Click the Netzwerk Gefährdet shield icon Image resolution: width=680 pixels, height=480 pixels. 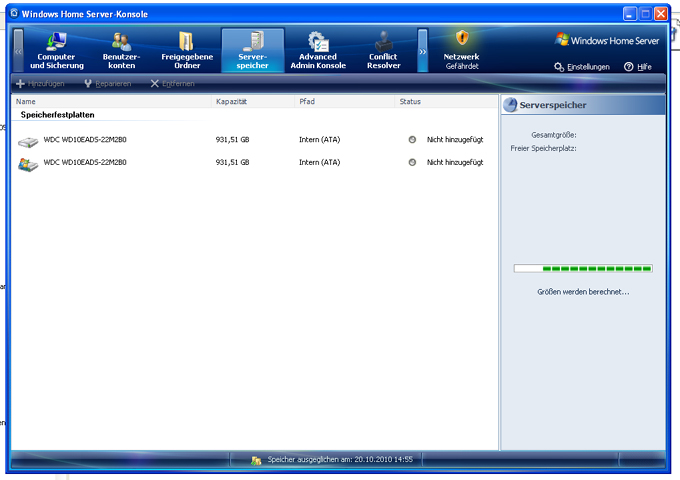tap(462, 39)
